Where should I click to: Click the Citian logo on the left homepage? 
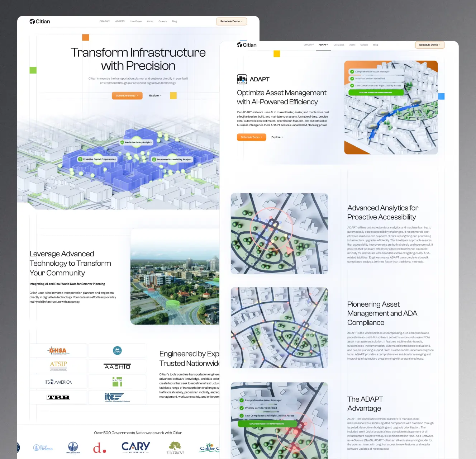[x=40, y=22]
